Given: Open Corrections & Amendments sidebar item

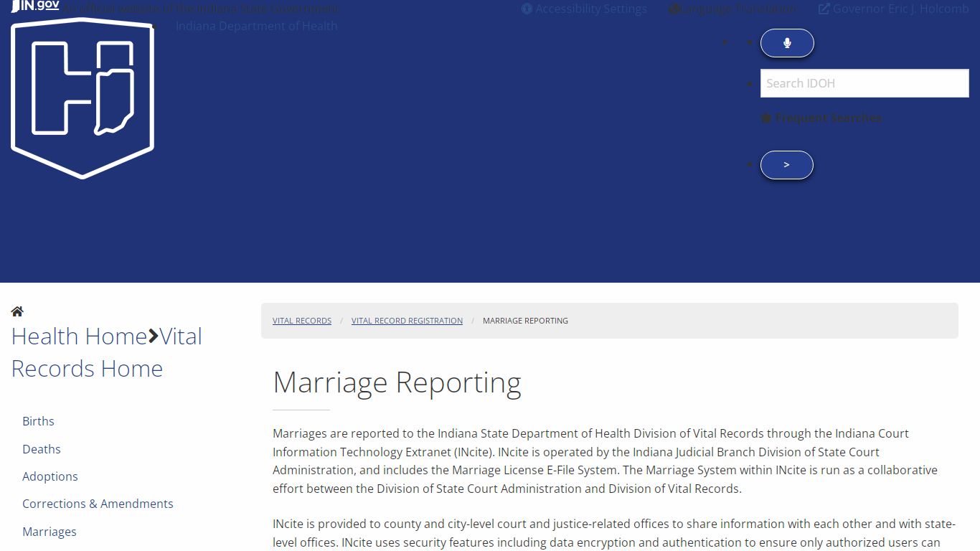Looking at the screenshot, I should coord(98,504).
